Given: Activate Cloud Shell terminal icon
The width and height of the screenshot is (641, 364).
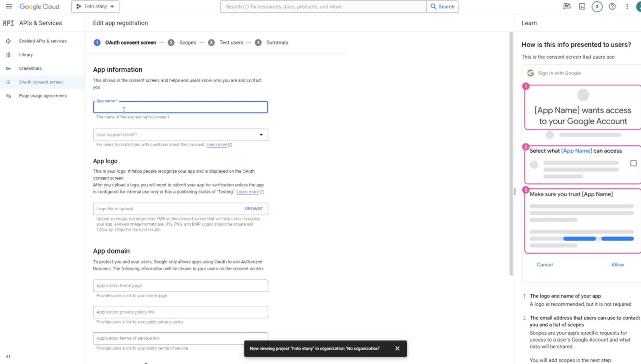Looking at the screenshot, I should tap(582, 6).
